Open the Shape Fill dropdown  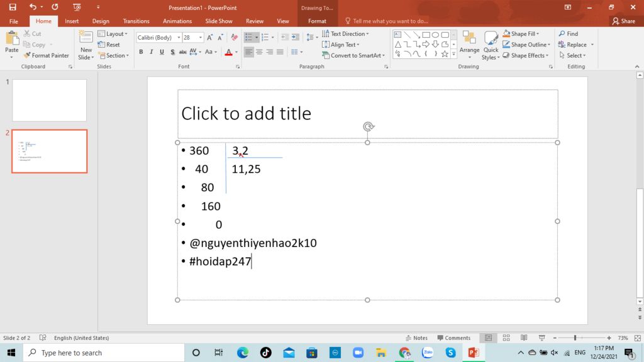pyautogui.click(x=521, y=34)
